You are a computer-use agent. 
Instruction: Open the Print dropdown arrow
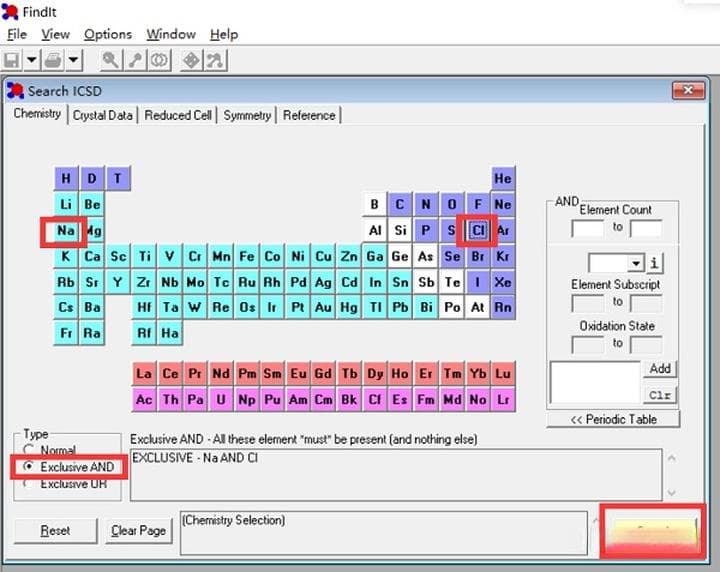tap(73, 61)
